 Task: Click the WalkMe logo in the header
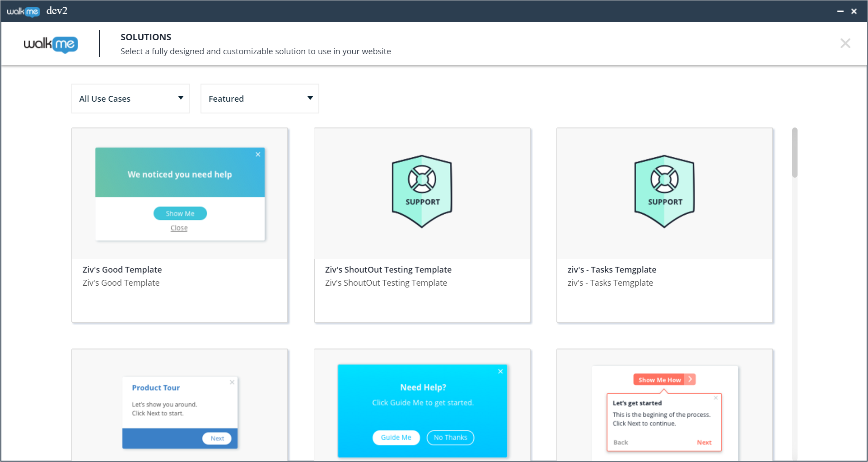(51, 44)
